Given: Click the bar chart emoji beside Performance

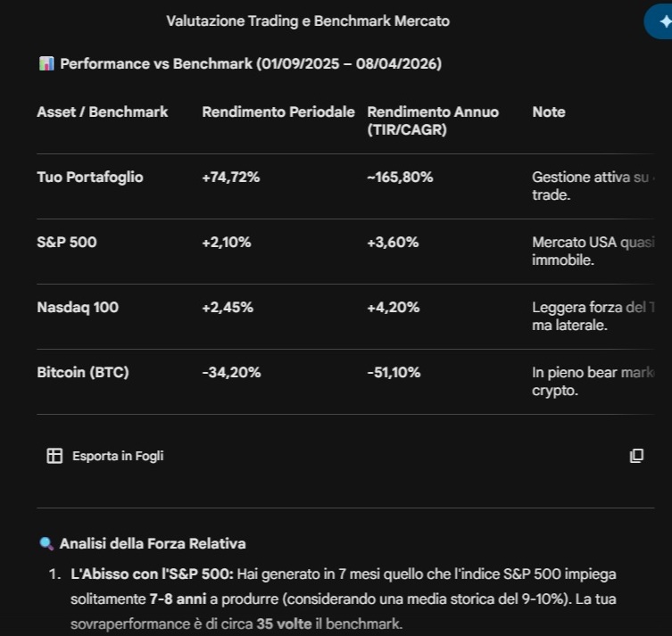Looking at the screenshot, I should tap(46, 64).
